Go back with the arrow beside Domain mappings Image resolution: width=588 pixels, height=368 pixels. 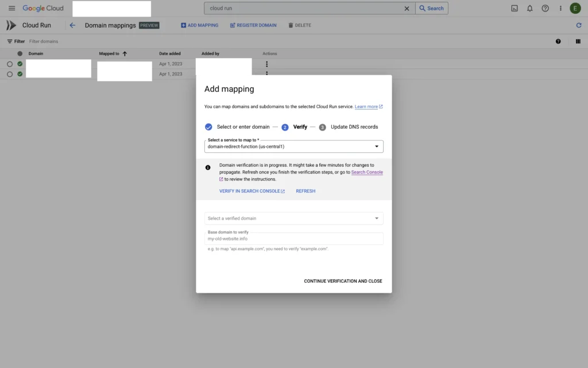click(x=72, y=25)
